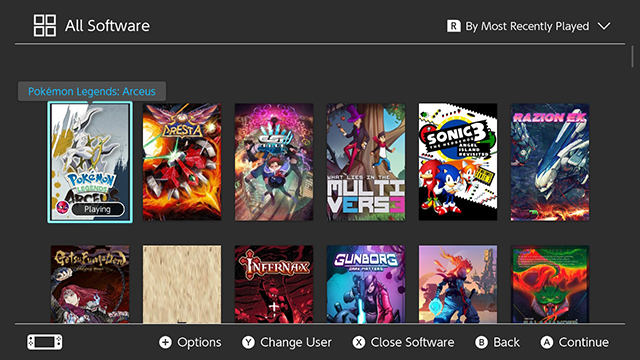This screenshot has height=360, width=640.
Task: Open the Sol Cresta game tile
Action: click(182, 162)
